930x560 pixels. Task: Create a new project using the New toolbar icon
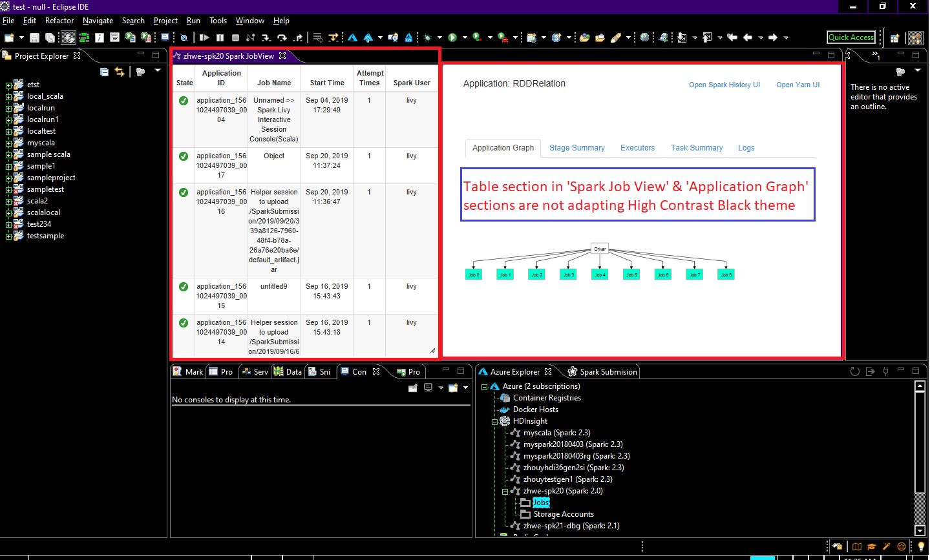pyautogui.click(x=10, y=37)
